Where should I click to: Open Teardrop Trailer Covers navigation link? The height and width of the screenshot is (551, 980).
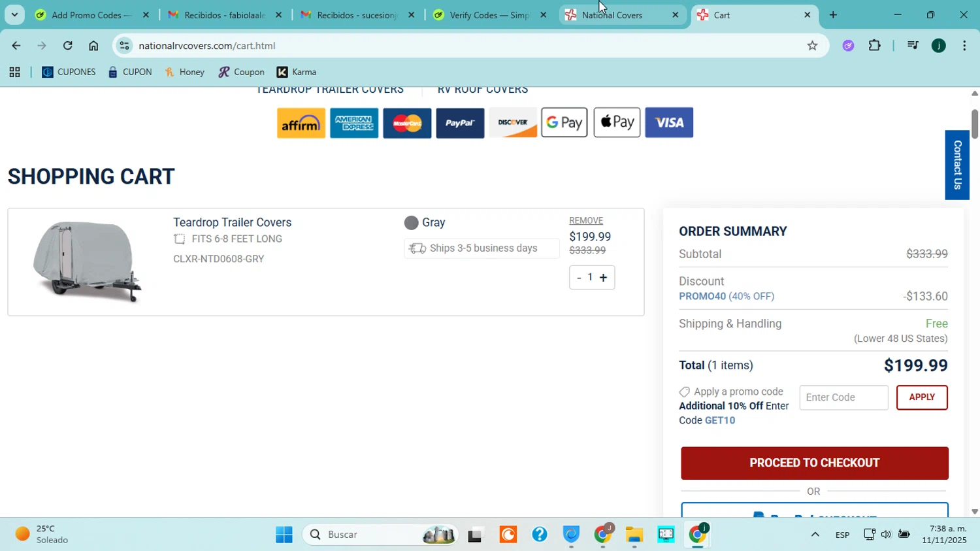[x=330, y=90]
